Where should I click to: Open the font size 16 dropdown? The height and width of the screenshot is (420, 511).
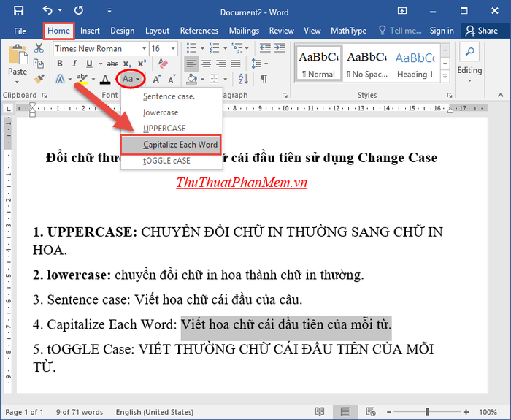coord(173,49)
